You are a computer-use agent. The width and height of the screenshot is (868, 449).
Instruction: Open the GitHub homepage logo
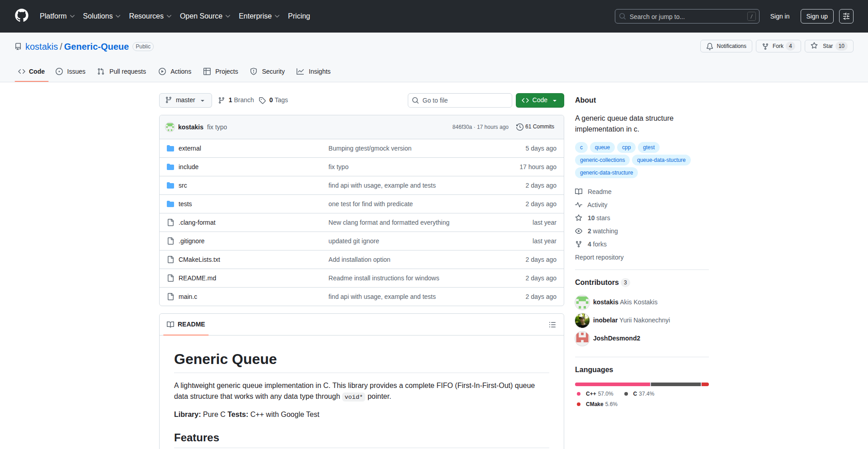(x=22, y=16)
